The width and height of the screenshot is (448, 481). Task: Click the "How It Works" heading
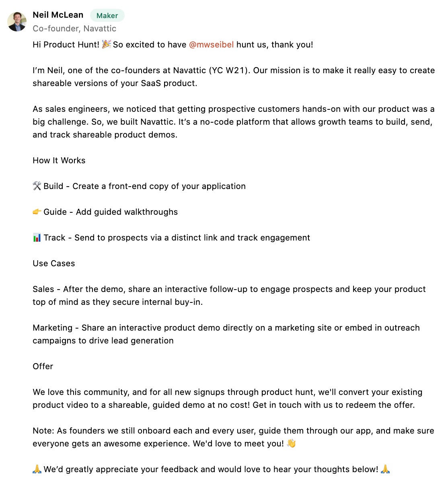coord(59,160)
